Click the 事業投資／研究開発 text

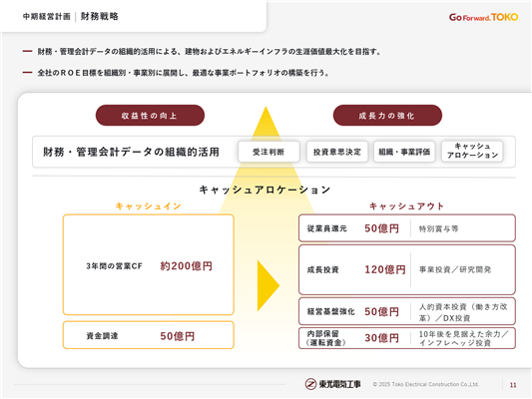click(455, 270)
